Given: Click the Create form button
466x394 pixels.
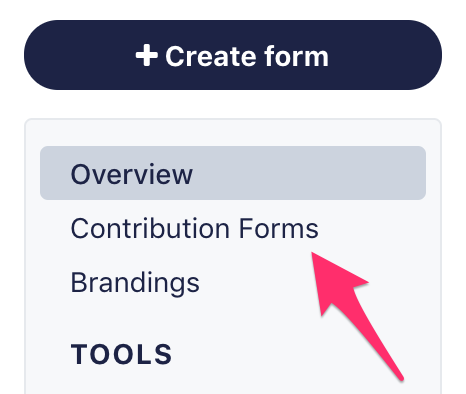Looking at the screenshot, I should (x=233, y=55).
